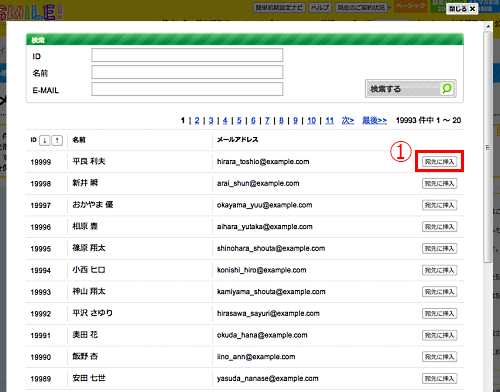This screenshot has width=500, height=392.
Task: Insert okayama_yuu@example.com as recipient
Action: coord(439,205)
